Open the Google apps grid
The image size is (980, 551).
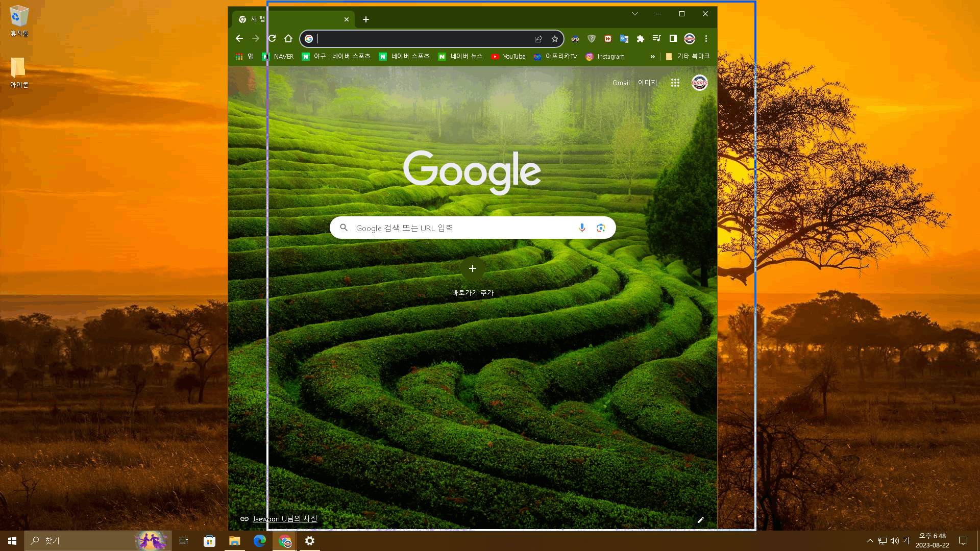[x=675, y=83]
